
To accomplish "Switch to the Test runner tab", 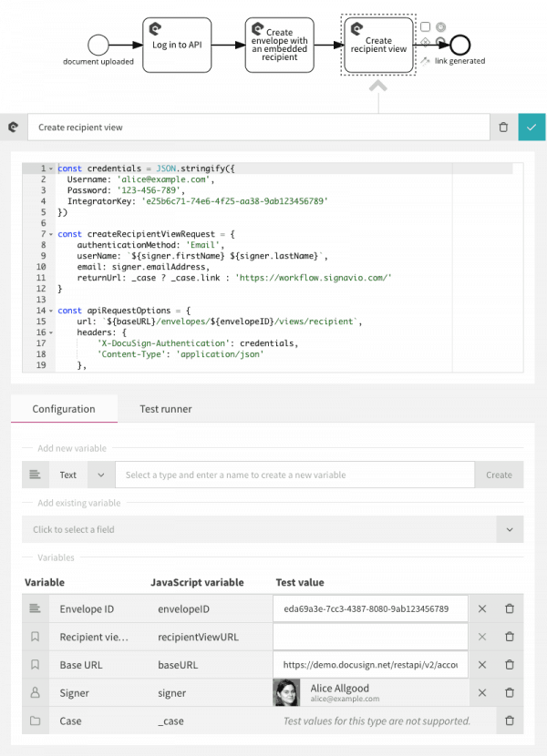I will (165, 409).
